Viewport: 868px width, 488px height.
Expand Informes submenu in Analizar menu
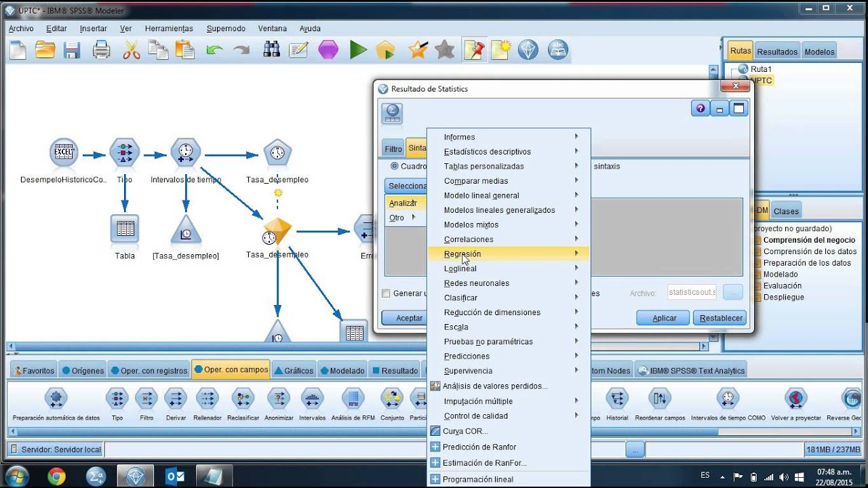509,137
